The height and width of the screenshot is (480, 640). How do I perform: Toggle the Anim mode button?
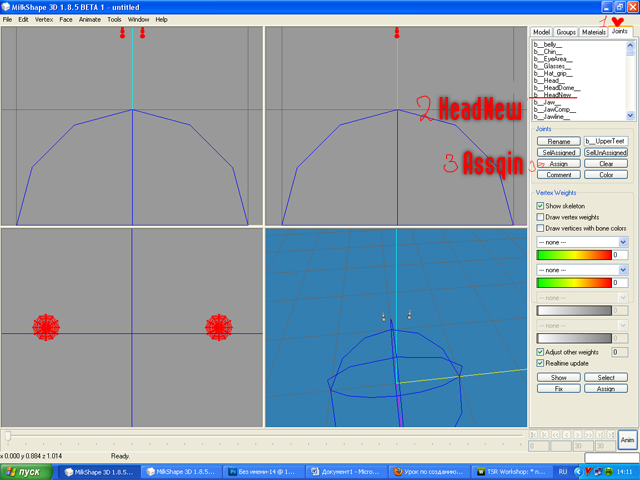[627, 440]
